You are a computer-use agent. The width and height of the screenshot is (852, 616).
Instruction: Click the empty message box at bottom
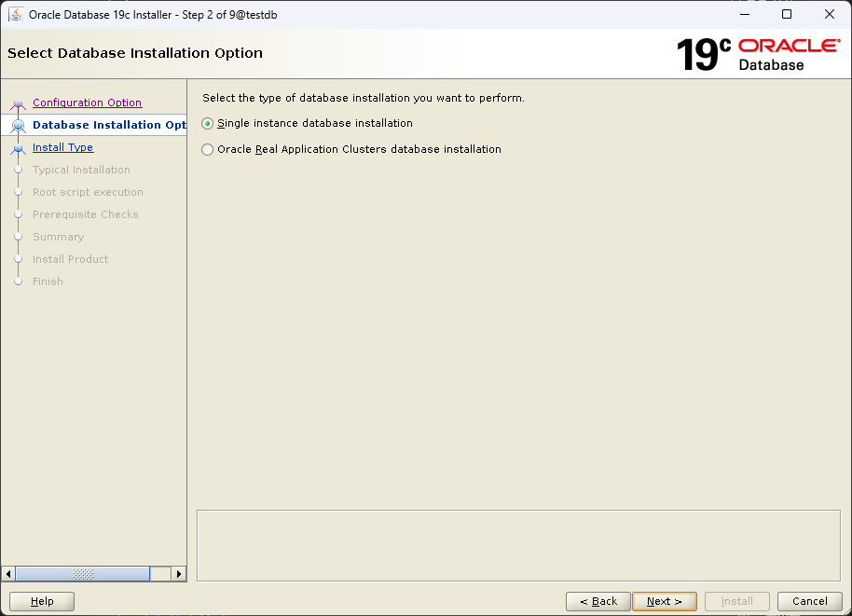(518, 545)
